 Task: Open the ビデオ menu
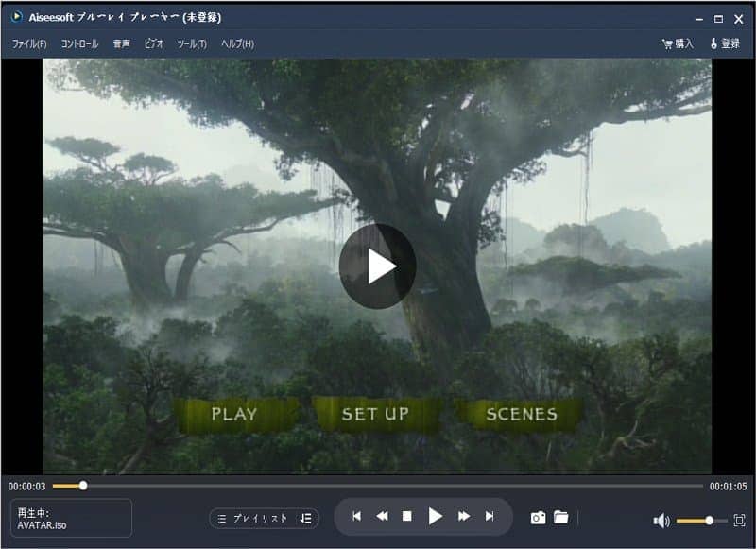tap(154, 43)
